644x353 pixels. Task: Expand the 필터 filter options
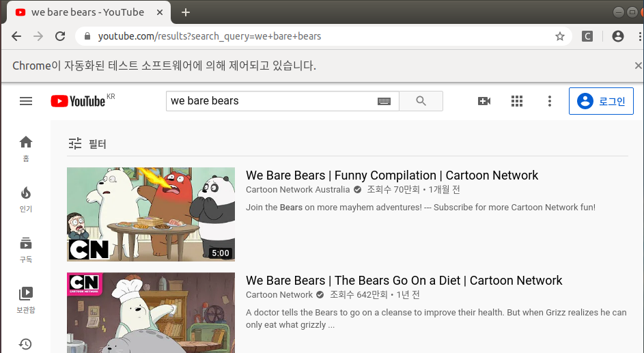pyautogui.click(x=87, y=143)
